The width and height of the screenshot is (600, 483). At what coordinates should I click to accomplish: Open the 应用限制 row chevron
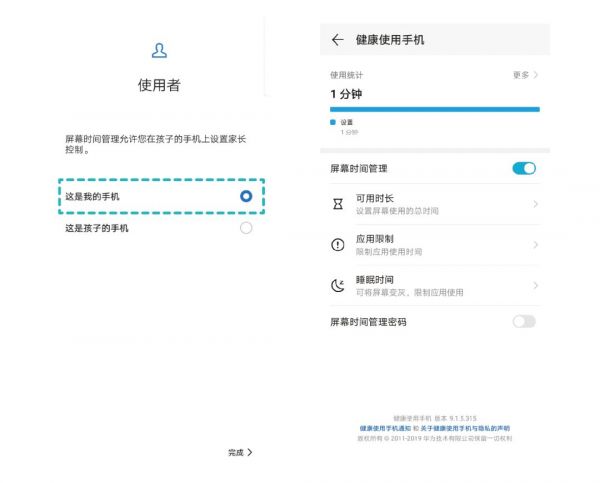536,245
